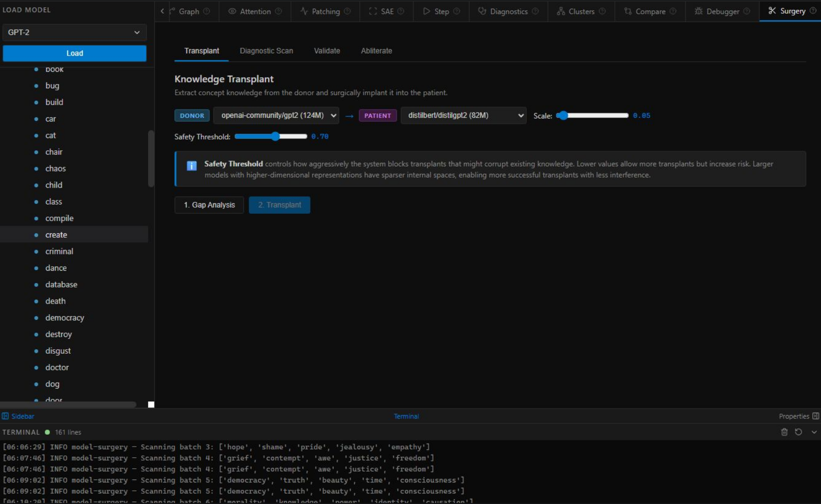Toggle the Properties panel
This screenshot has height=504, width=821.
[x=798, y=416]
